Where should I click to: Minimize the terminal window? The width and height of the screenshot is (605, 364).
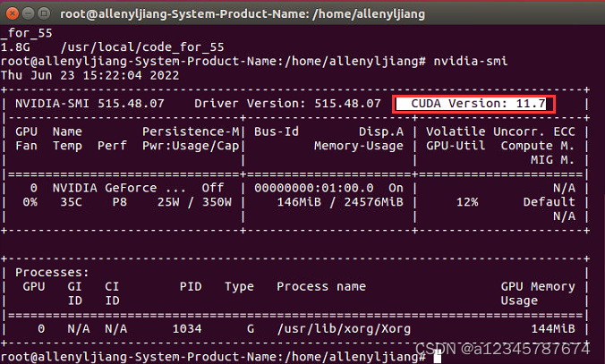tap(28, 14)
